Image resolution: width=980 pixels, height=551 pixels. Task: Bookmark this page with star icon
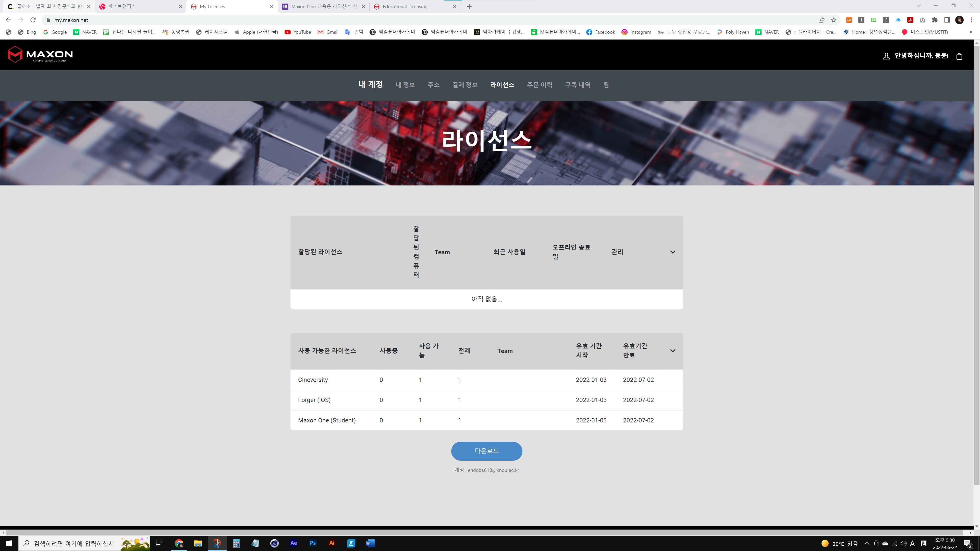(x=834, y=20)
